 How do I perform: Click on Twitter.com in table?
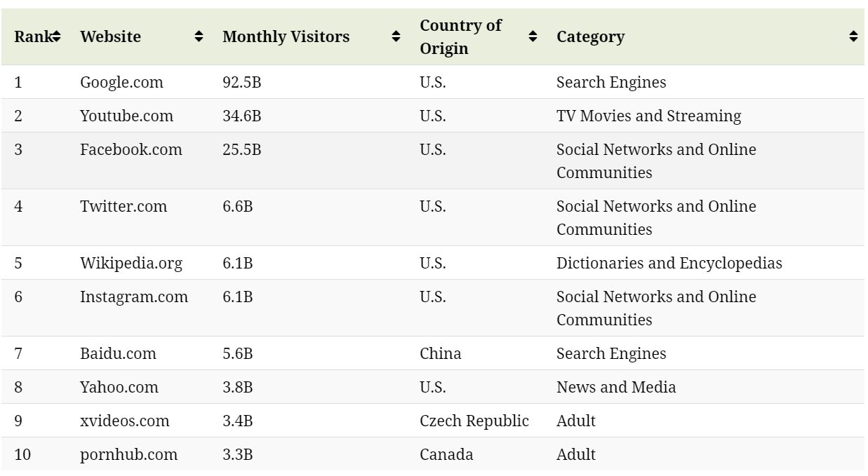pos(123,206)
